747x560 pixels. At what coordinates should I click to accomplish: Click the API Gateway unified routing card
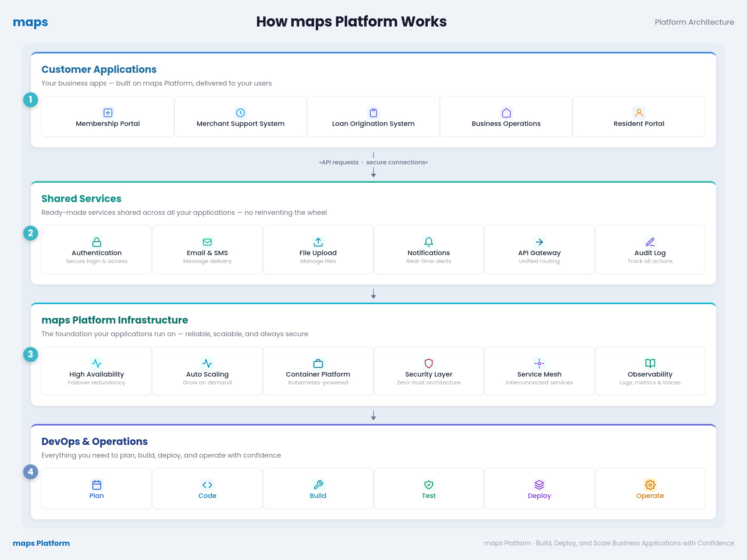pos(539,250)
